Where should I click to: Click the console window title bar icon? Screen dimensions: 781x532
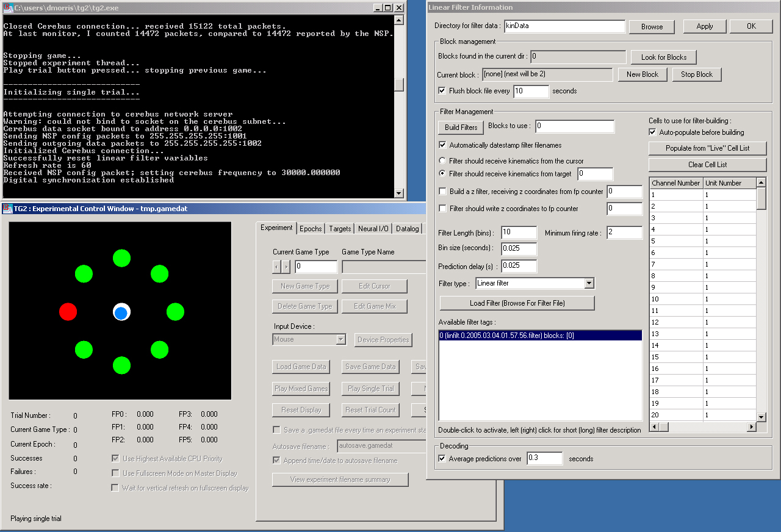click(x=7, y=7)
